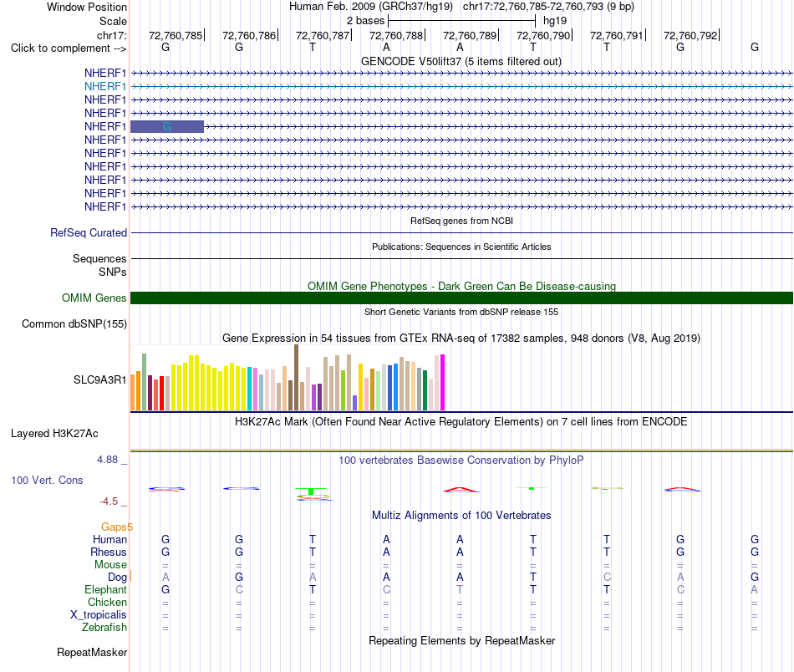The height and width of the screenshot is (672, 794).
Task: Click the dark green OMIM Genes bar
Action: 461,298
